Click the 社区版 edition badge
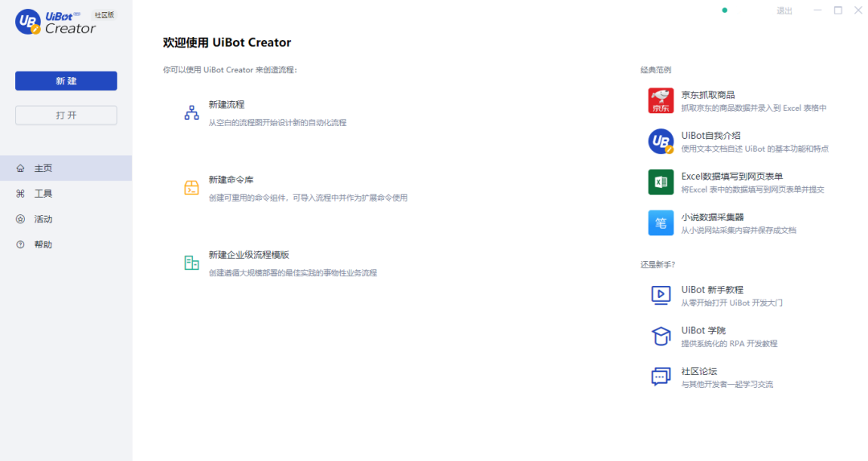This screenshot has width=868, height=461. (104, 15)
